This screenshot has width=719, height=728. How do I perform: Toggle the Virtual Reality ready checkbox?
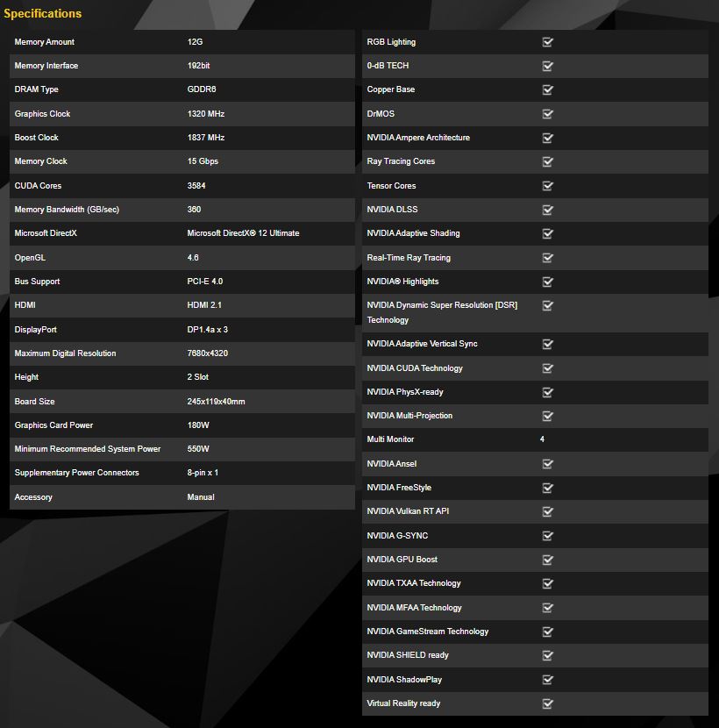[x=548, y=703]
